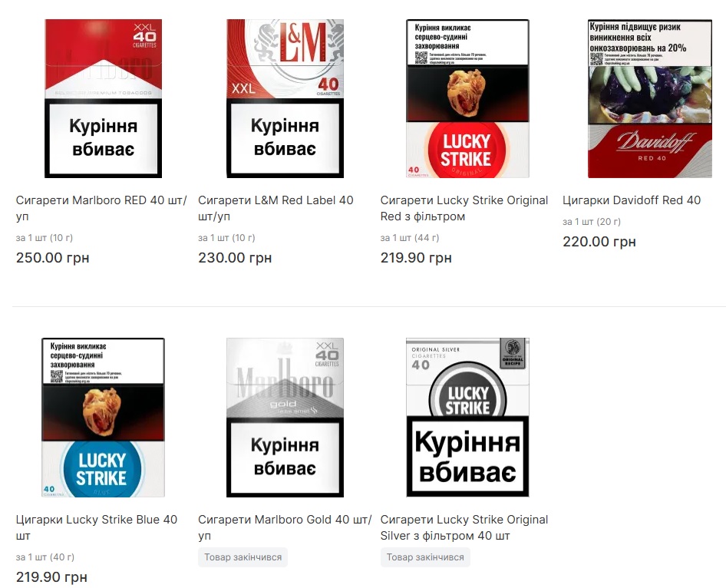Click the 220.00 грн price of Davidoff Red
The height and width of the screenshot is (588, 726).
coord(599,242)
